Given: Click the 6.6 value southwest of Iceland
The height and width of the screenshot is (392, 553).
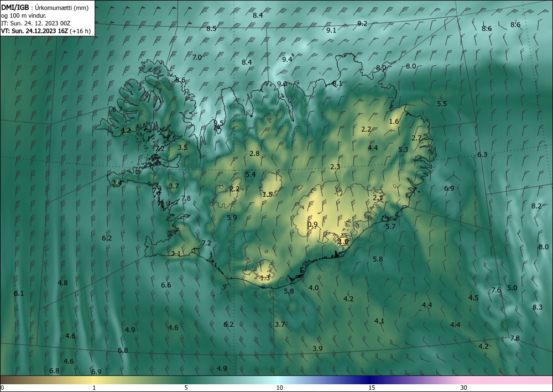Looking at the screenshot, I should pyautogui.click(x=166, y=285).
